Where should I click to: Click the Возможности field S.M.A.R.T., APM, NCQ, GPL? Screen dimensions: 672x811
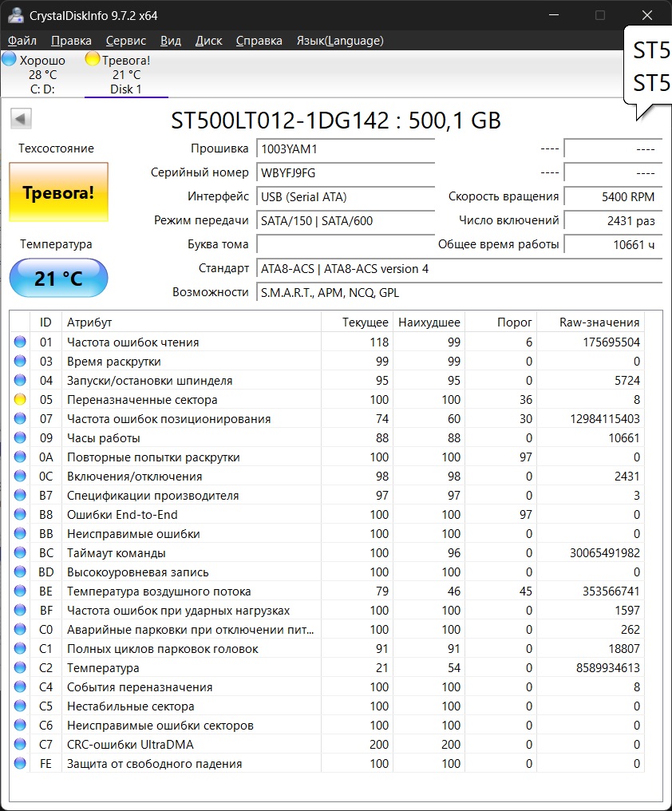tap(460, 293)
